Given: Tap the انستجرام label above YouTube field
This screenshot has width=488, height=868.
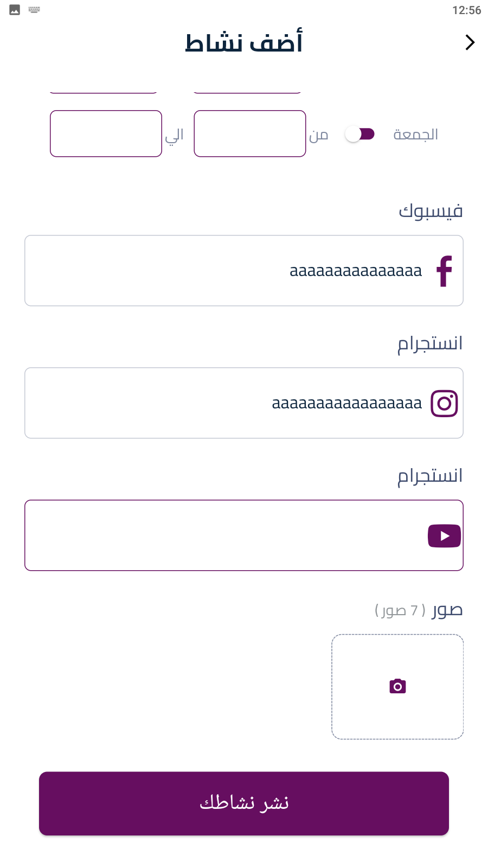Looking at the screenshot, I should pos(430,476).
